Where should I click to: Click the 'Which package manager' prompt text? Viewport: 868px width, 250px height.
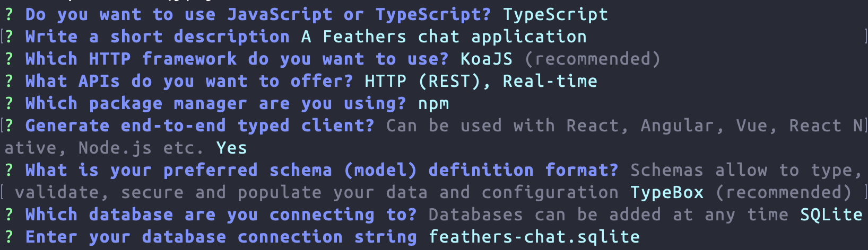click(x=215, y=103)
